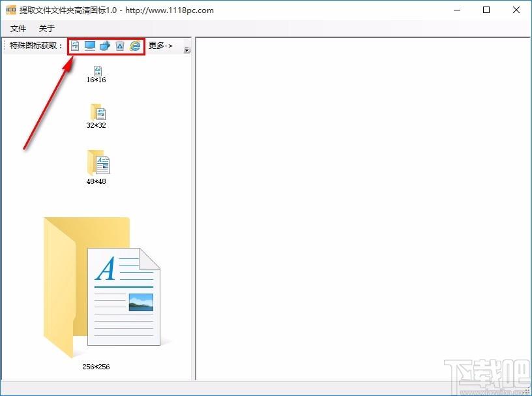Close the application window
532x396 pixels.
pyautogui.click(x=516, y=10)
